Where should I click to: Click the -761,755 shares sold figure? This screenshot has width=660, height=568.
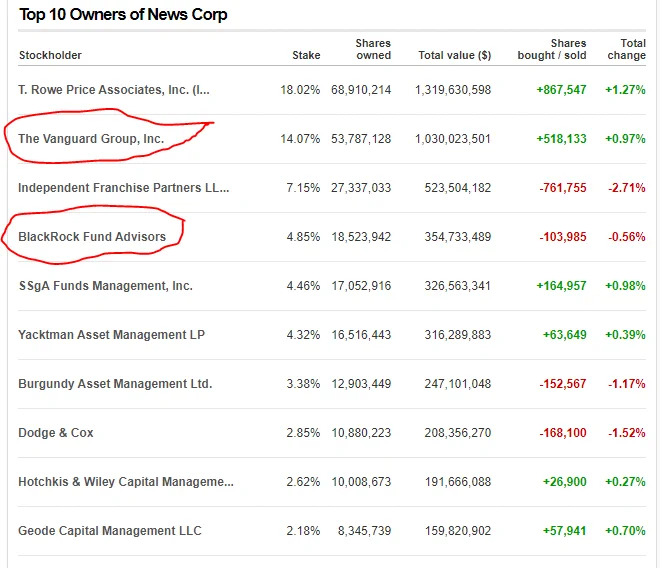pos(563,188)
